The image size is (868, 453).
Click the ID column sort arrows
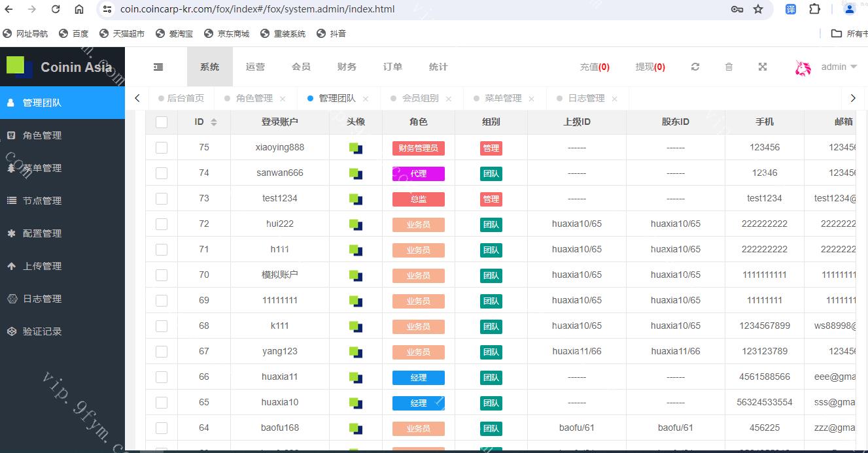point(214,122)
